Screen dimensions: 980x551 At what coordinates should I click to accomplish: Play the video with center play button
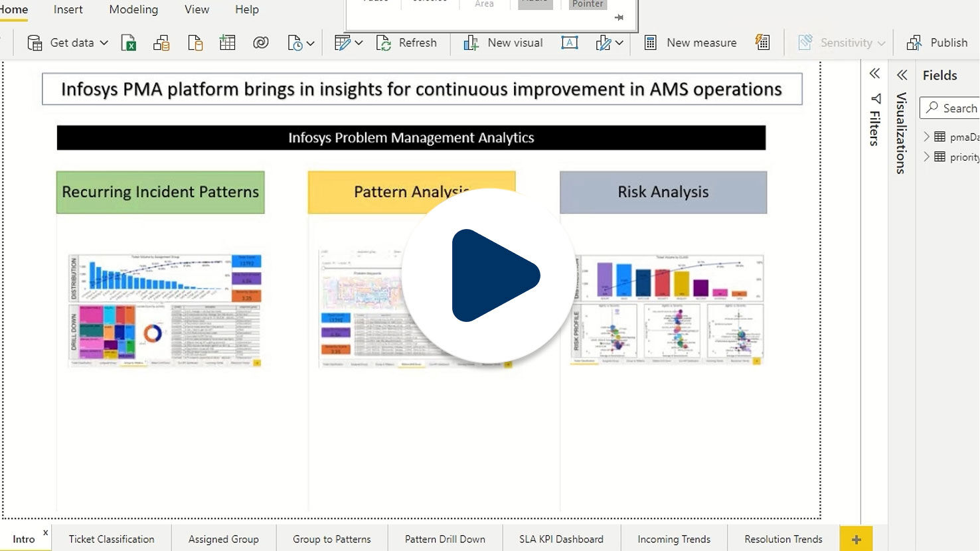coord(489,275)
